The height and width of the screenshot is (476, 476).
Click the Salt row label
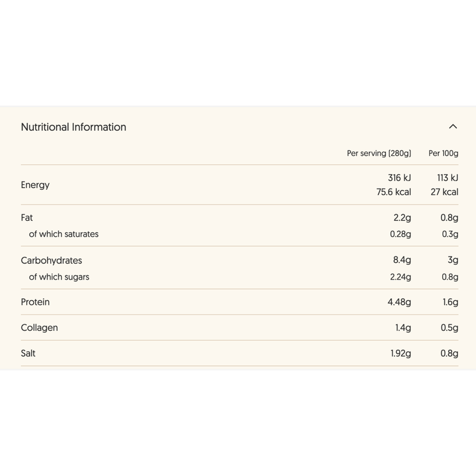pyautogui.click(x=28, y=353)
